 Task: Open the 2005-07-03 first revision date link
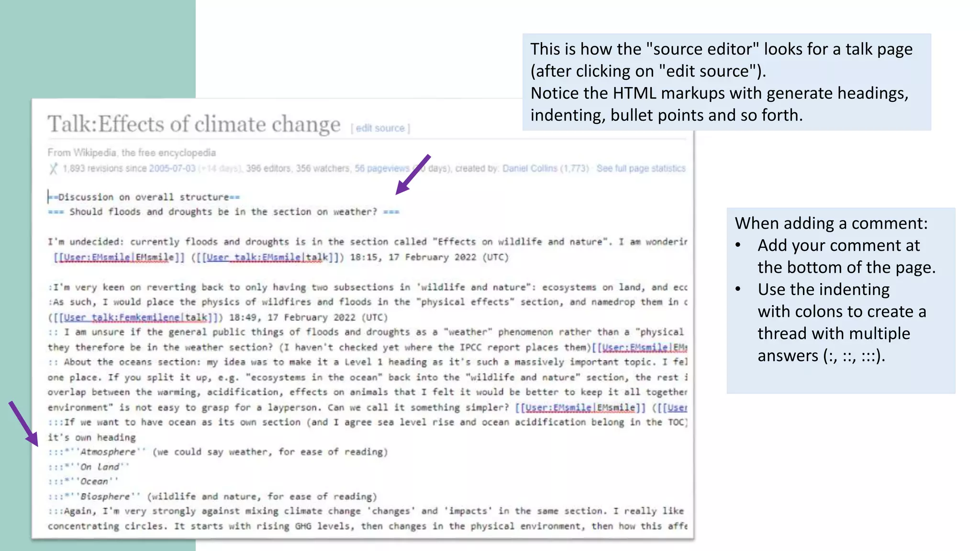(x=172, y=168)
